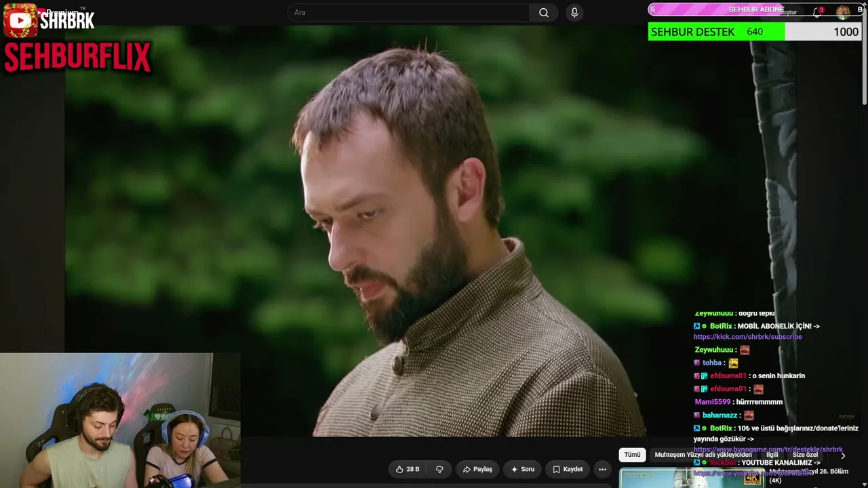Dislike the video with thumbs down
This screenshot has width=868, height=488.
coord(439,469)
